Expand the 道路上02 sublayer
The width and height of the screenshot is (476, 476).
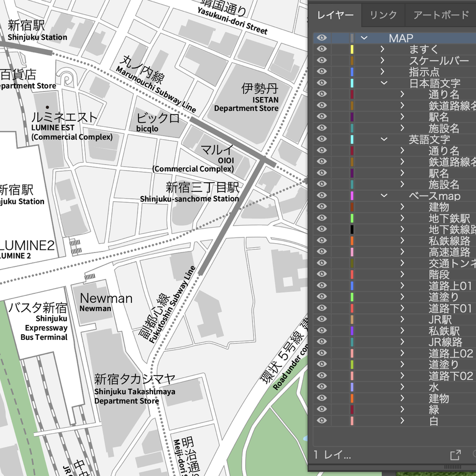402,353
